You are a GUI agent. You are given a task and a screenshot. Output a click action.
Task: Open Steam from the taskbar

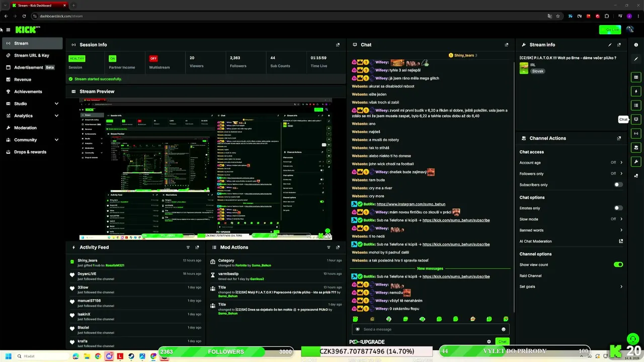tap(131, 356)
